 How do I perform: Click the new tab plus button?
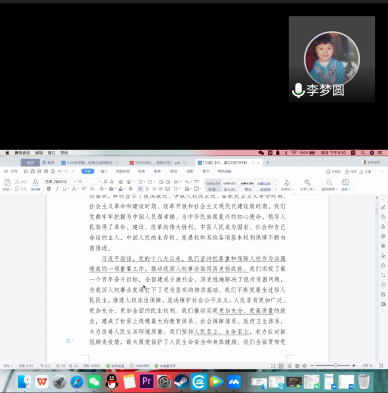click(x=268, y=163)
